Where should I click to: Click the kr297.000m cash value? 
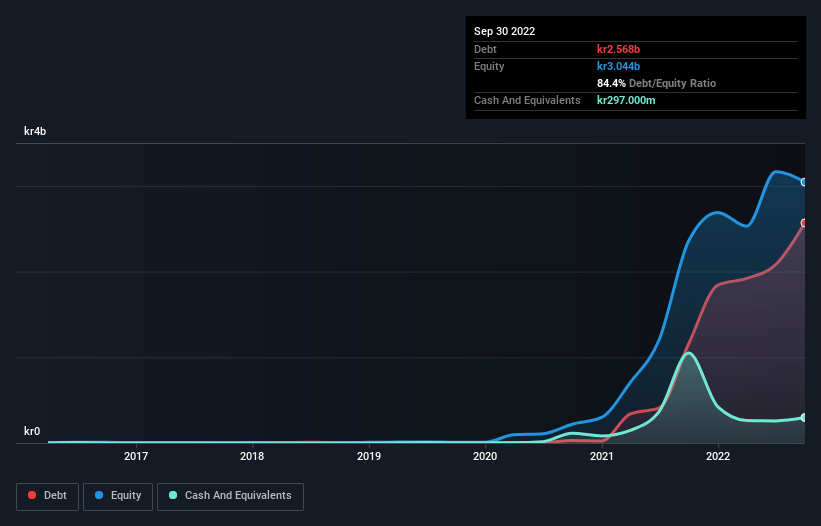click(x=626, y=100)
